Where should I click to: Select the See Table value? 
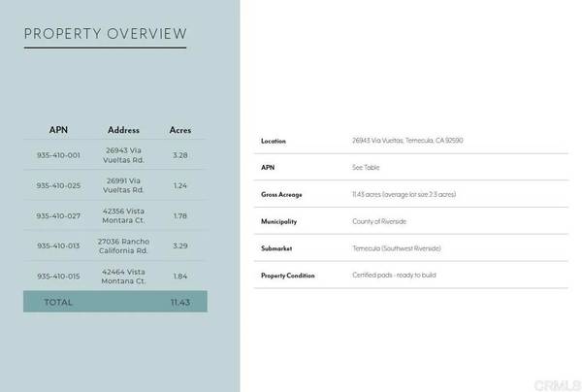(365, 167)
